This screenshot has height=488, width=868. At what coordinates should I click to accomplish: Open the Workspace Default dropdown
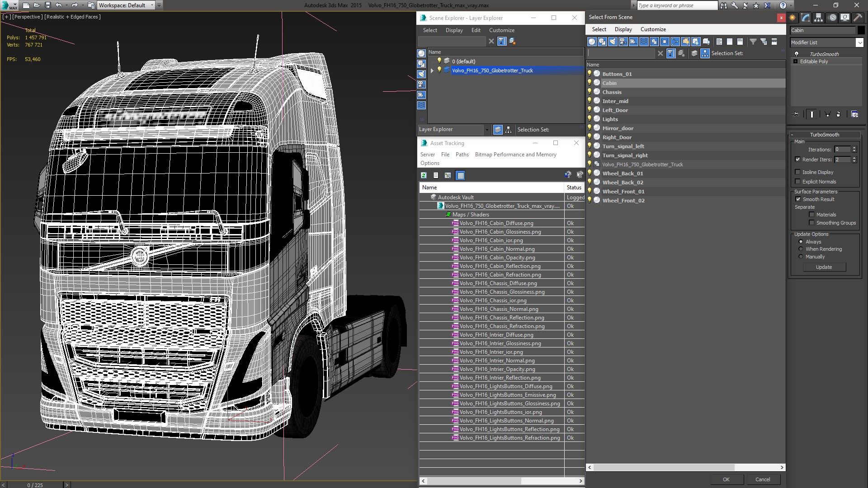click(x=152, y=5)
